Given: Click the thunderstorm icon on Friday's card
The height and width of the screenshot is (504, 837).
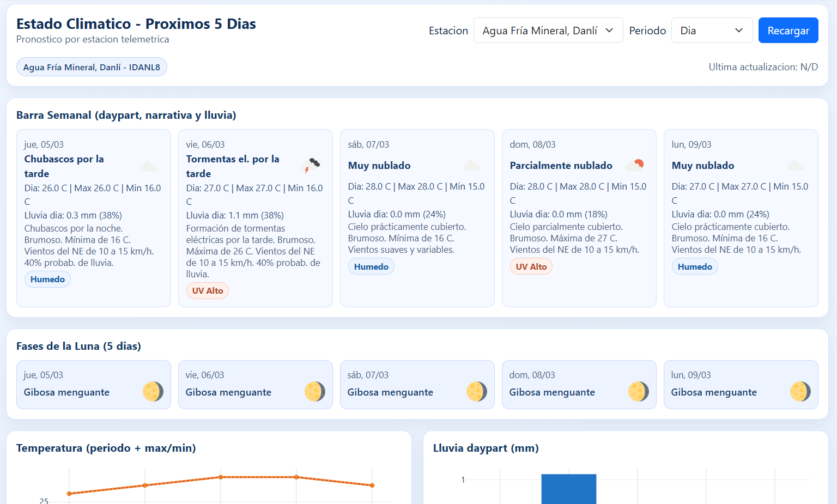Looking at the screenshot, I should click(x=311, y=166).
